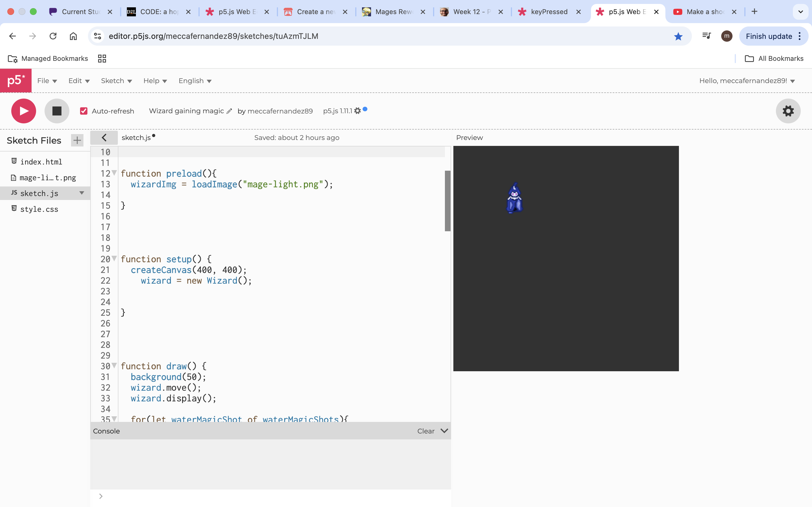Viewport: 812px width, 507px height.
Task: Open index.html in the file list
Action: [x=41, y=162]
